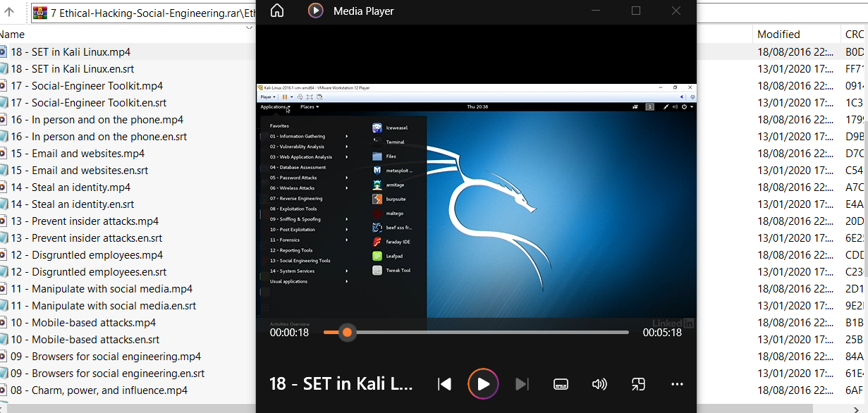
Task: Click the faraday IDE icon in video
Action: click(377, 242)
